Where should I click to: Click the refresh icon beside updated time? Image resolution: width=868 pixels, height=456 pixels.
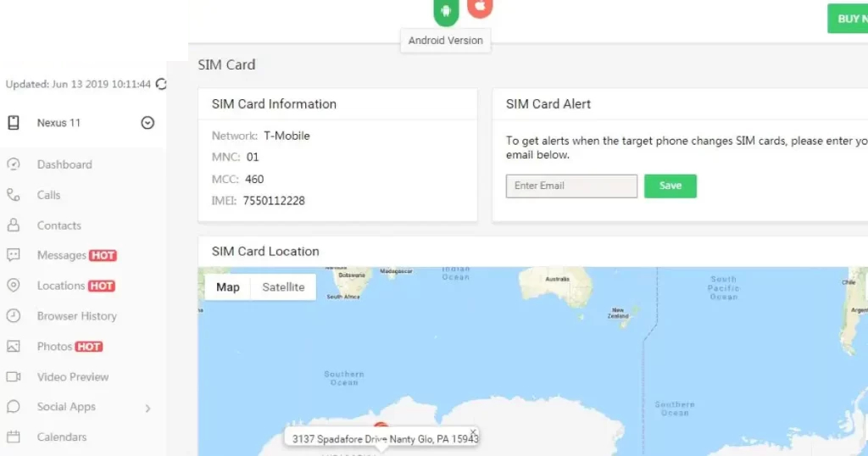[161, 84]
